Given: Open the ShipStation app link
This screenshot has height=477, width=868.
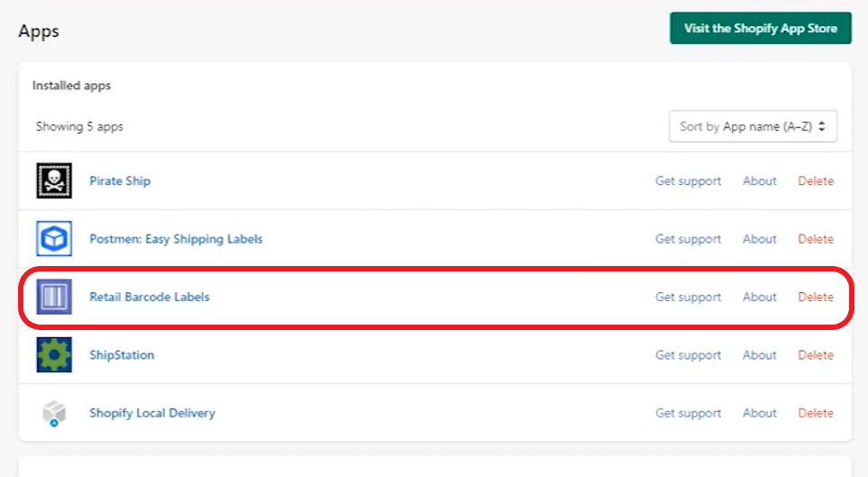Looking at the screenshot, I should (122, 355).
